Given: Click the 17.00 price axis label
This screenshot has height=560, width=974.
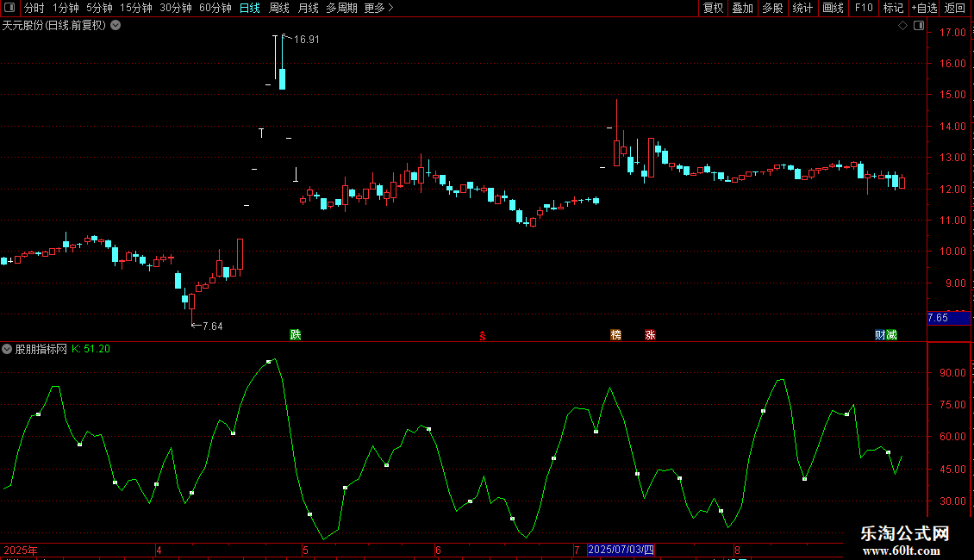Looking at the screenshot, I should (x=952, y=32).
